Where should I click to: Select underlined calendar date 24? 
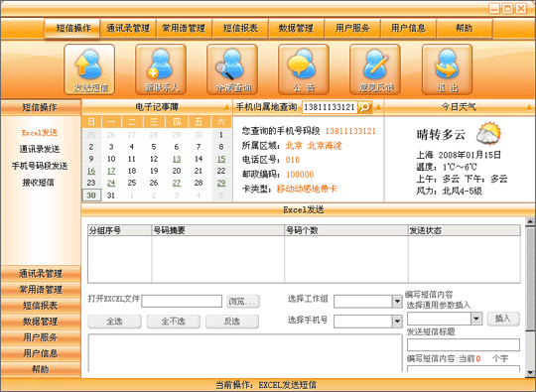(x=111, y=184)
